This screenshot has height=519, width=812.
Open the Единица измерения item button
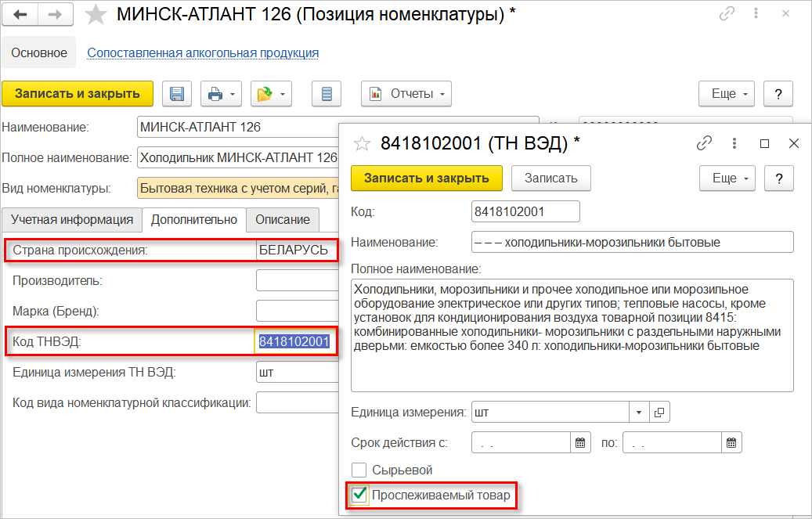pos(659,413)
